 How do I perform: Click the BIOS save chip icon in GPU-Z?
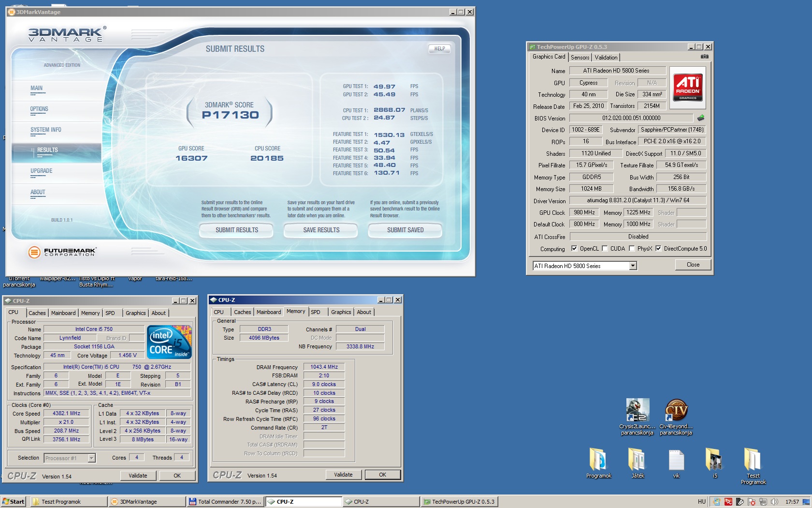(700, 118)
